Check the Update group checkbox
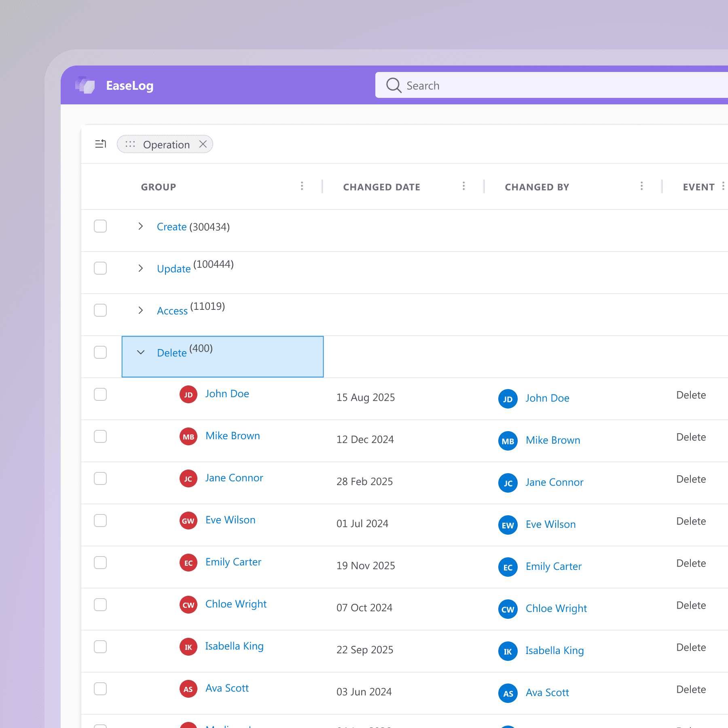The width and height of the screenshot is (728, 728). tap(100, 268)
